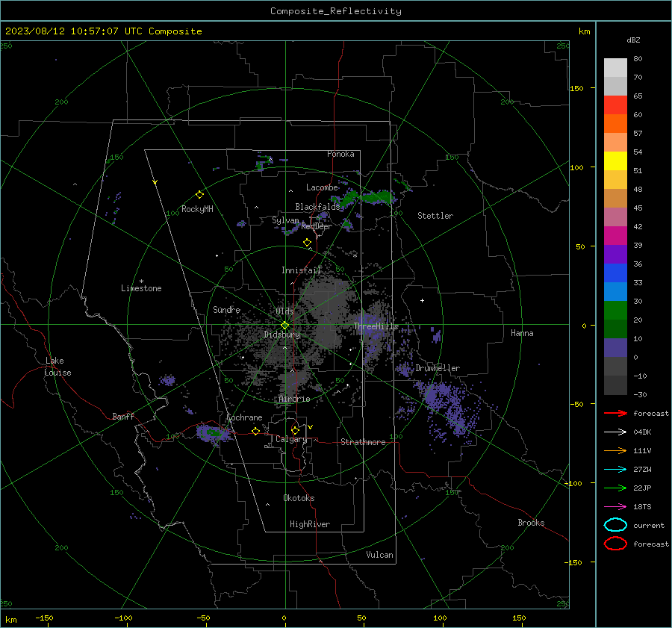Screen dimensions: 672x628
Task: Click the Innisfail label
Action: coord(301,270)
